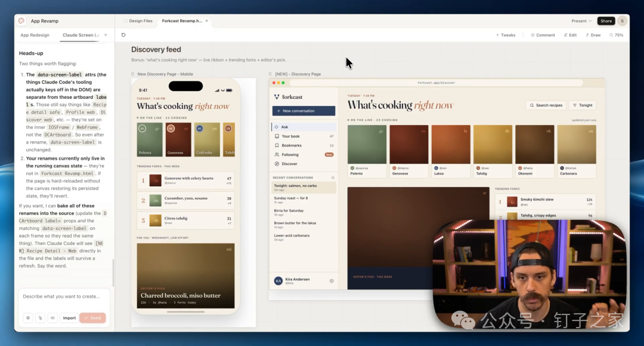Open the Design Files tab
Screen dimensions: 644x346
[138, 20]
